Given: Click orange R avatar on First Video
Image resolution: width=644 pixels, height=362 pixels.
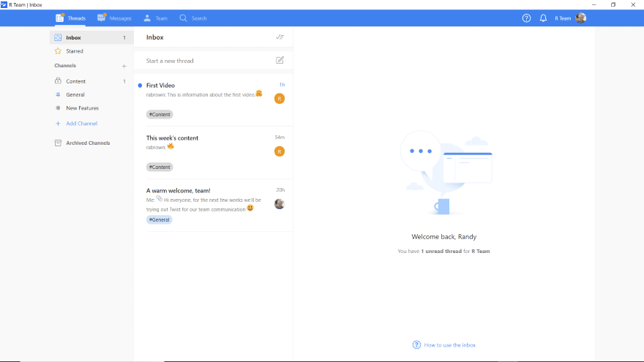Looking at the screenshot, I should coord(280,99).
